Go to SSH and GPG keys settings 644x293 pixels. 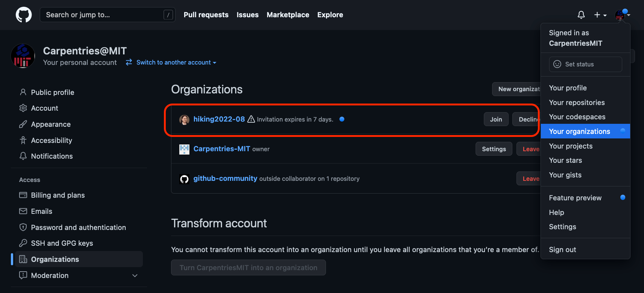click(79, 243)
